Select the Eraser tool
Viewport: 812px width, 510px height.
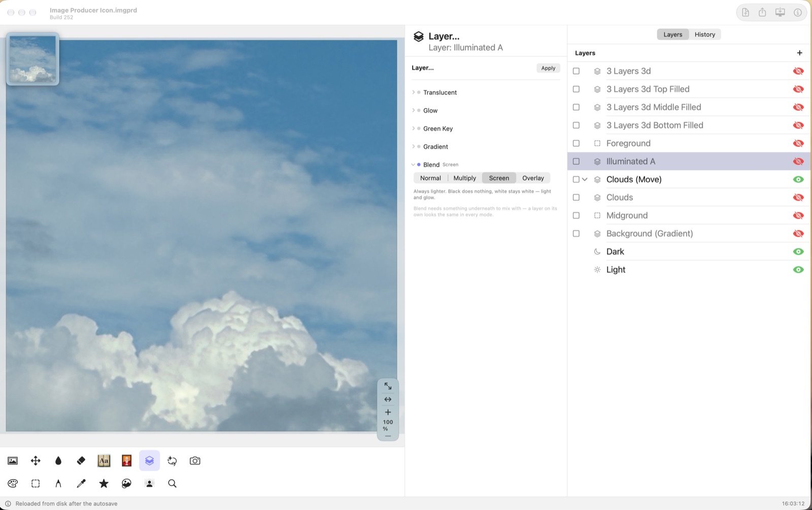coord(81,461)
